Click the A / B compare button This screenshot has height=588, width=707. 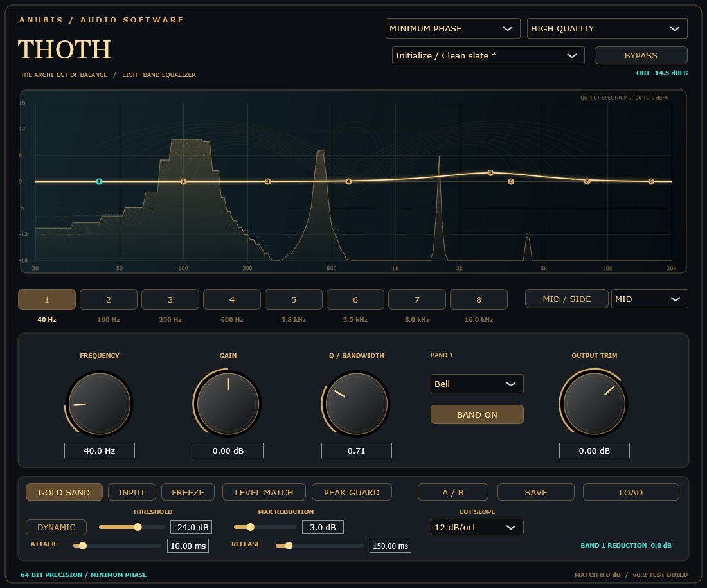point(453,492)
